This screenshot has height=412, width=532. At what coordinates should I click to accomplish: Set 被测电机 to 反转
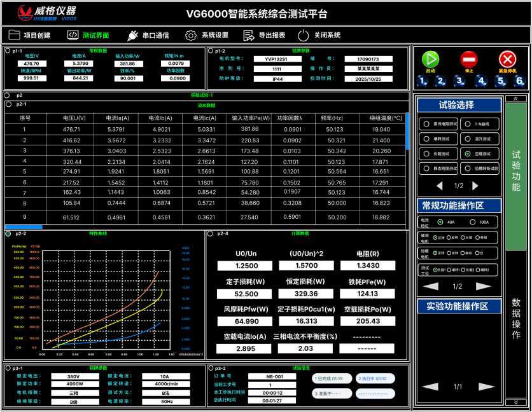point(449,238)
